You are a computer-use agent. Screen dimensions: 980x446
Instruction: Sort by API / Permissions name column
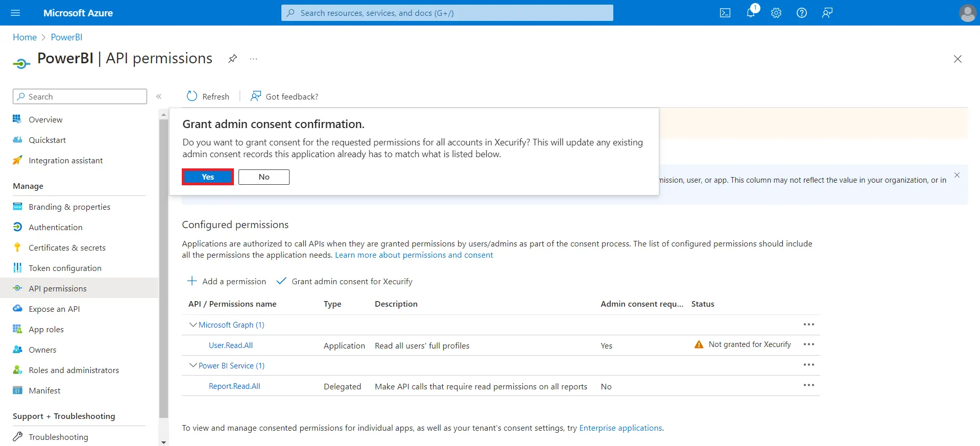point(232,304)
